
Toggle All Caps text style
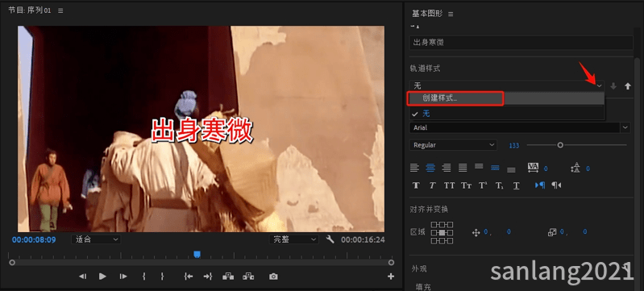click(449, 185)
